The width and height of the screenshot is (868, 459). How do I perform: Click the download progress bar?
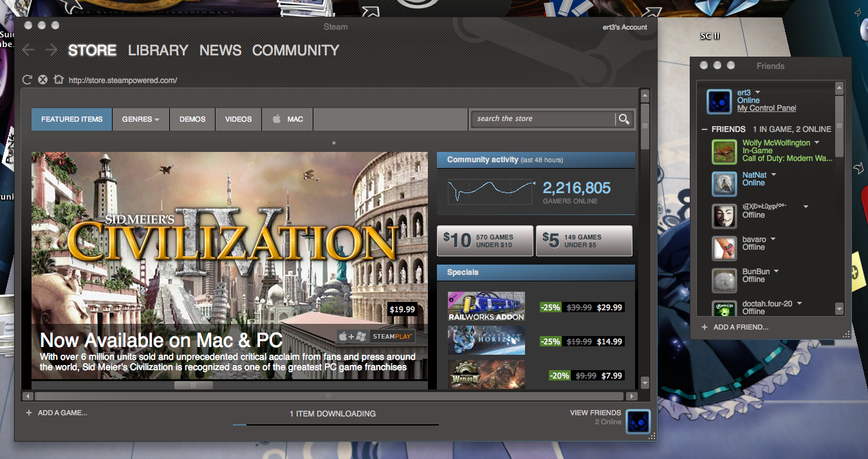[336, 425]
